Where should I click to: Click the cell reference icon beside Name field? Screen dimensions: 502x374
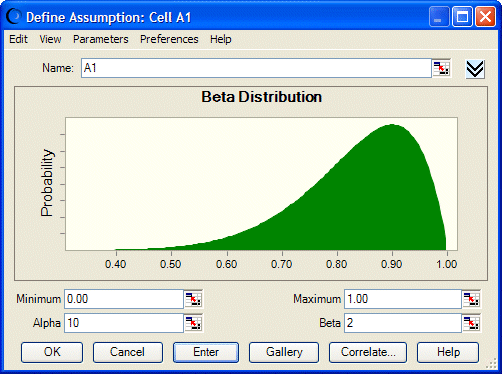coord(441,68)
